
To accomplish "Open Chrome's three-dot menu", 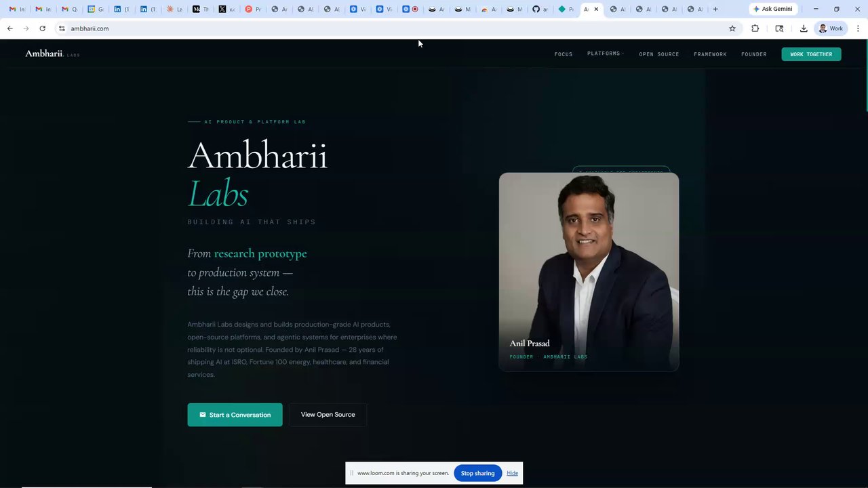I will click(x=858, y=28).
